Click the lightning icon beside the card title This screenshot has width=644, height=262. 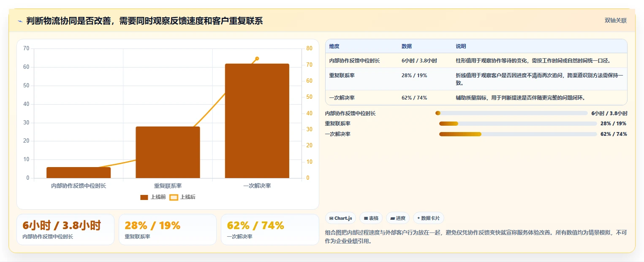coord(20,21)
